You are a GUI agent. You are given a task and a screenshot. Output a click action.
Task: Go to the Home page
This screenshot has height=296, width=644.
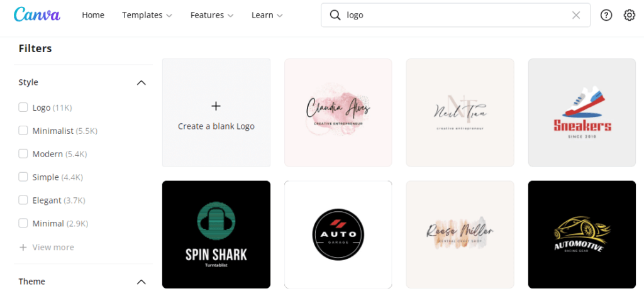point(93,15)
